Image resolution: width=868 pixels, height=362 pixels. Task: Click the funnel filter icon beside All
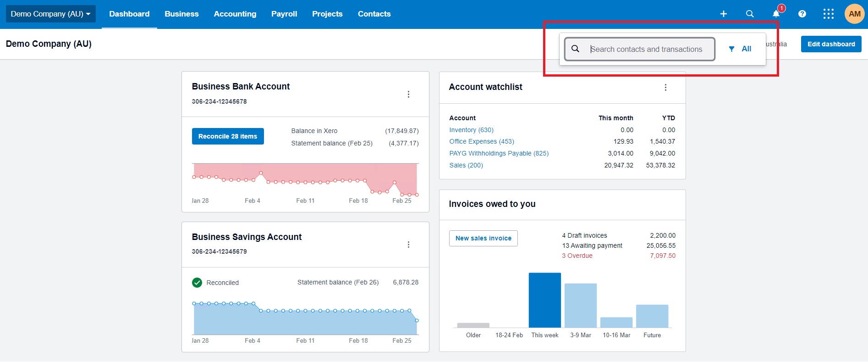[x=731, y=49]
